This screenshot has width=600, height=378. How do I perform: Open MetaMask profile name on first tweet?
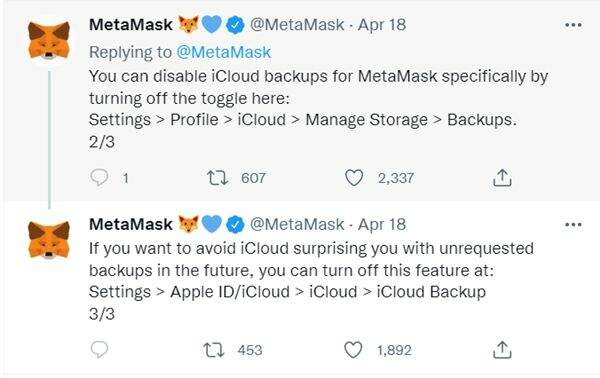pos(131,25)
